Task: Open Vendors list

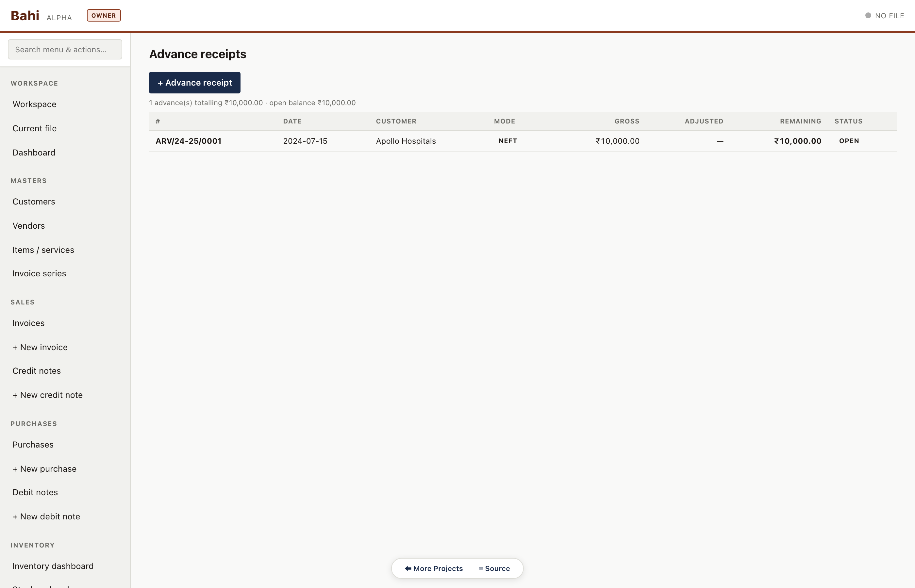Action: pos(29,226)
